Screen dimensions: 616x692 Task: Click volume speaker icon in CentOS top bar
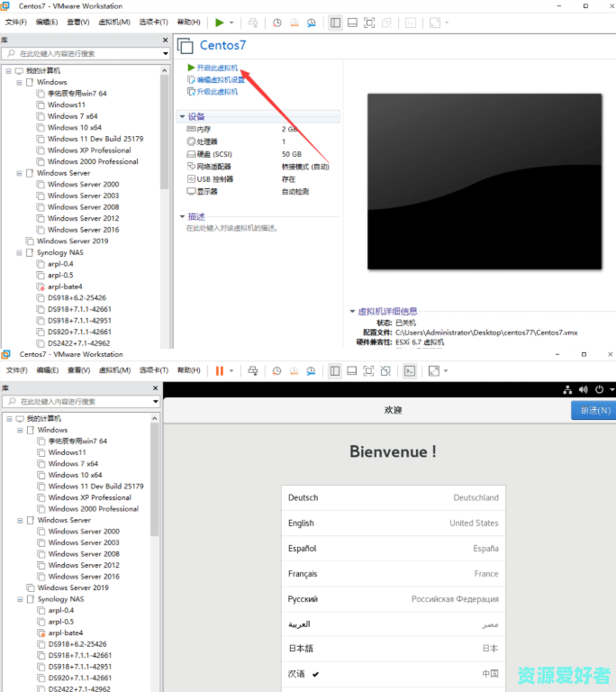tap(584, 389)
